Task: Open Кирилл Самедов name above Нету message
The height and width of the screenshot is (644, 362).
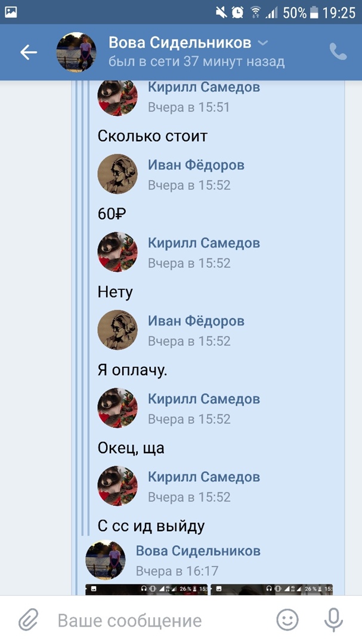Action: coord(204,243)
